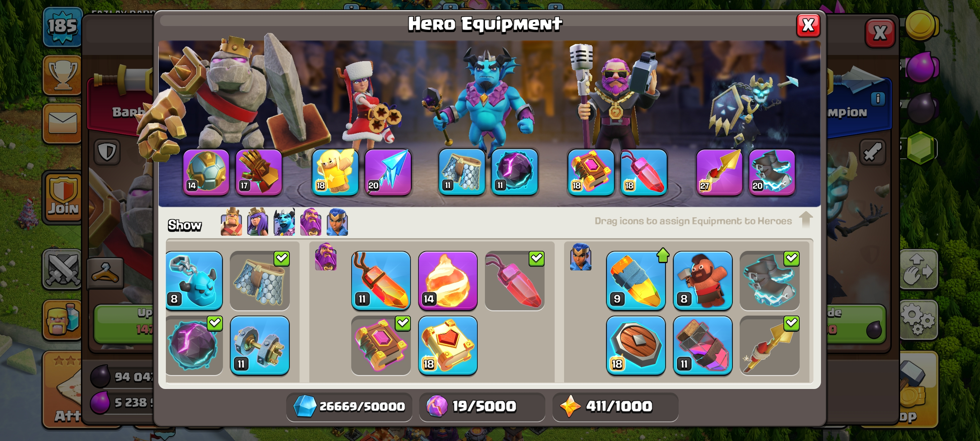Open the settings gears on right side

point(918,319)
